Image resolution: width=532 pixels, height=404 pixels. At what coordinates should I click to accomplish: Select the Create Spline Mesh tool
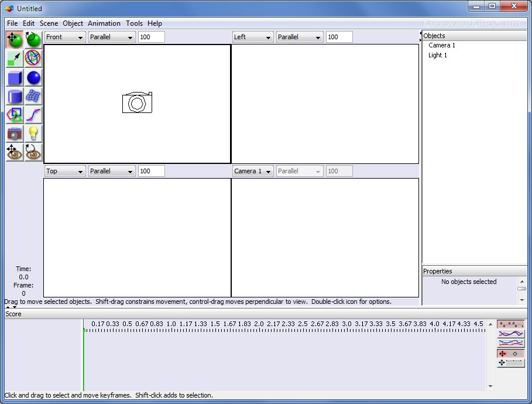coord(33,96)
